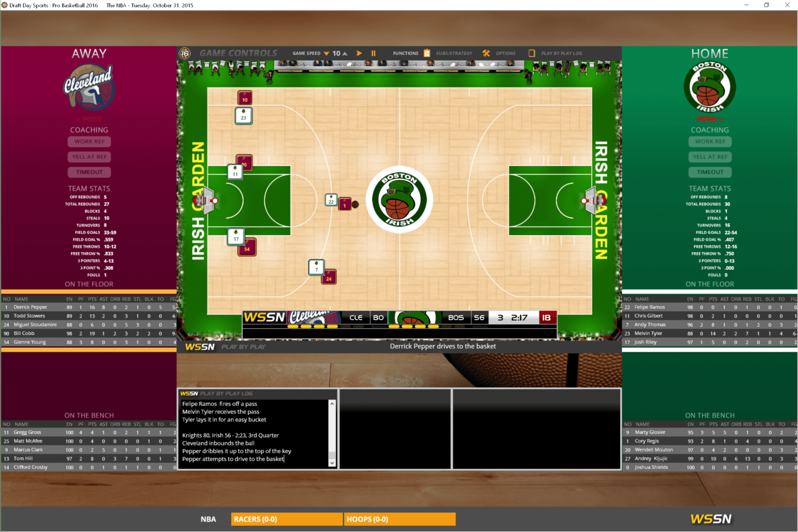This screenshot has width=798, height=532.
Task: Click the play button in Game Controls
Action: point(359,53)
